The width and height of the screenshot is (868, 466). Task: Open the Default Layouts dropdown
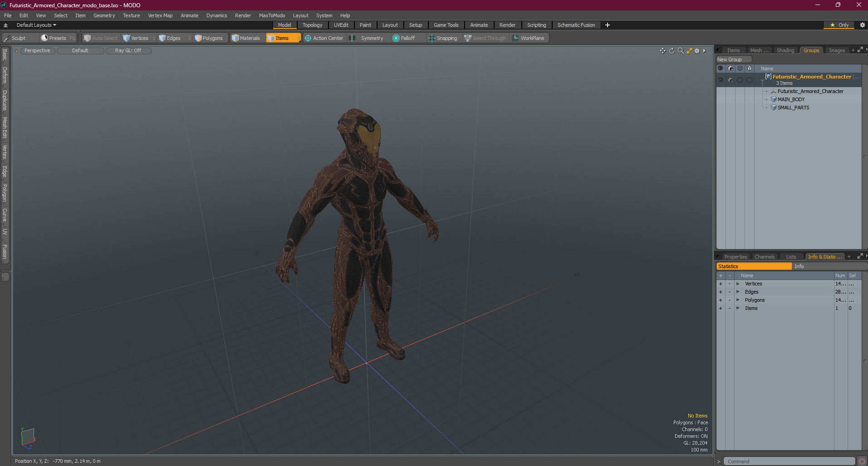pos(36,25)
